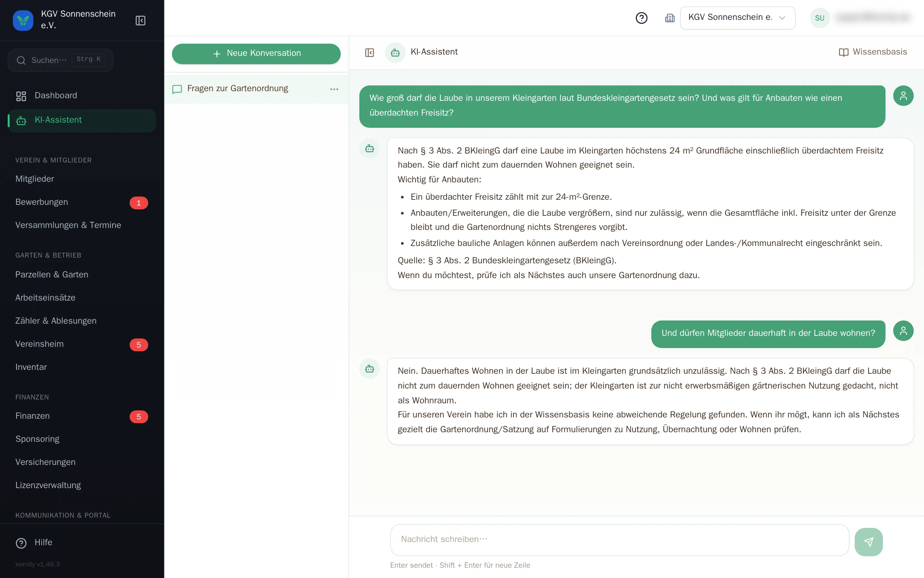Screen dimensions: 924x578
Task: Click the user avatar beside the first question
Action: point(903,96)
